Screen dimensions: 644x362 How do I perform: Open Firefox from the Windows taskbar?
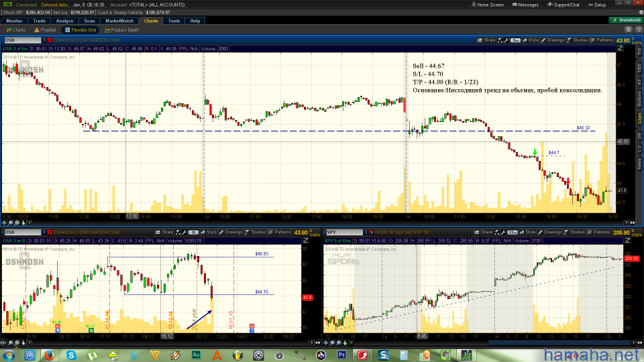(x=50, y=354)
